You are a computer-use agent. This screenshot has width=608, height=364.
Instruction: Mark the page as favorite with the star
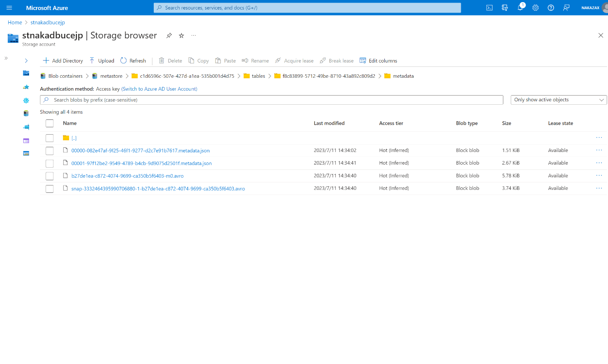182,36
